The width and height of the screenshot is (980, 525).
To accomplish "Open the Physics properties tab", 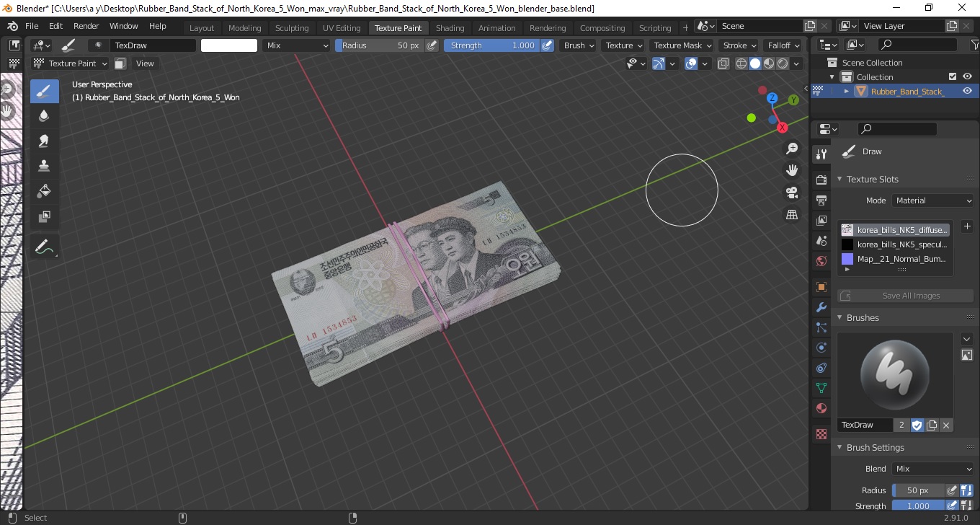I will pyautogui.click(x=821, y=348).
